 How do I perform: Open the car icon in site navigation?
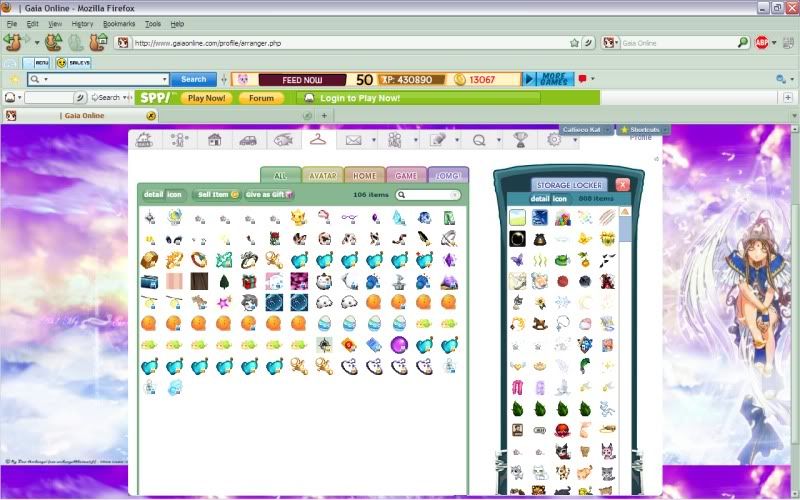pyautogui.click(x=248, y=140)
